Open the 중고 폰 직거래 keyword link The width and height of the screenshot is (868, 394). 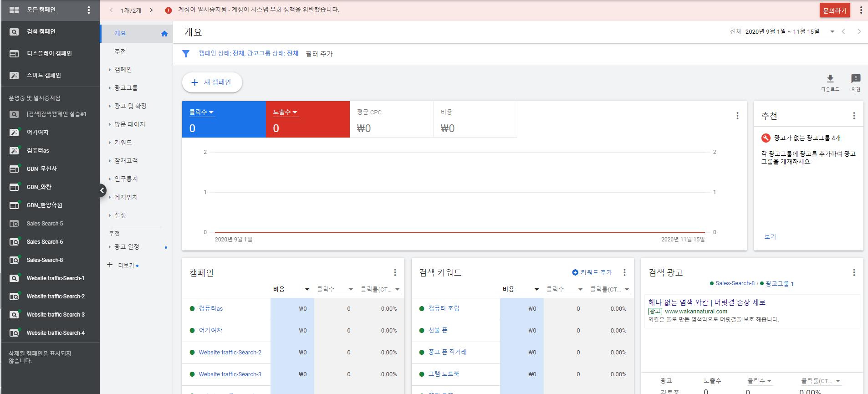pyautogui.click(x=447, y=352)
